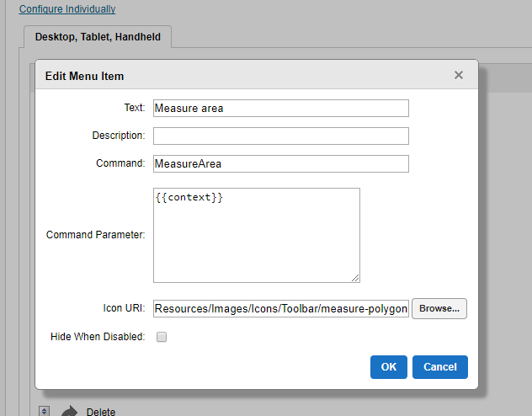Toggle the Hide When Disabled checkbox
532x416 pixels.
click(162, 337)
